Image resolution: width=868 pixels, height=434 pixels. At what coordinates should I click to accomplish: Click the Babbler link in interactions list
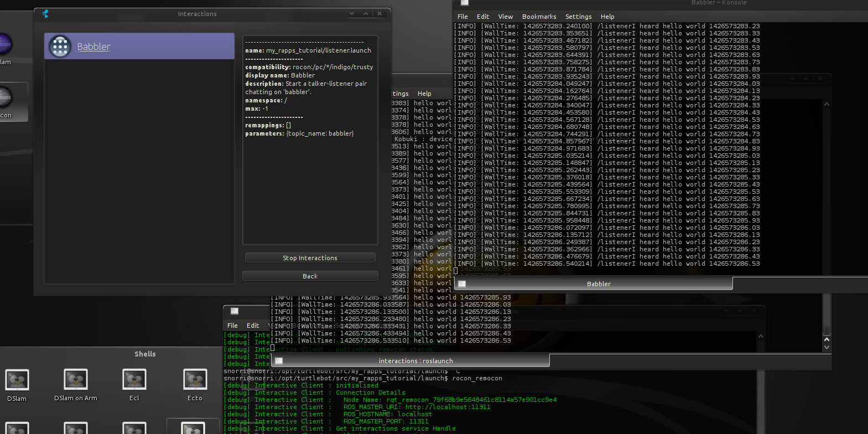point(93,46)
